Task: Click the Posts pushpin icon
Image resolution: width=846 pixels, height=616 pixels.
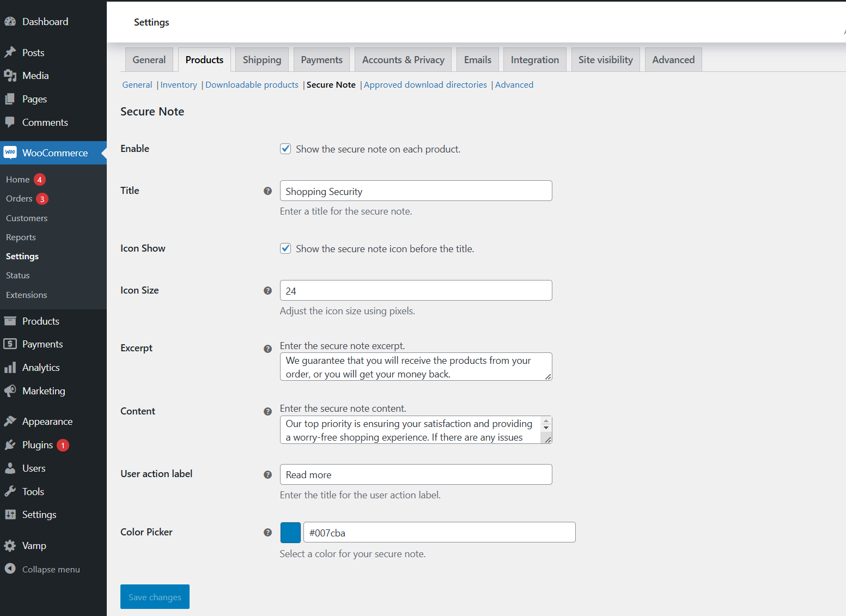Action: coord(10,53)
